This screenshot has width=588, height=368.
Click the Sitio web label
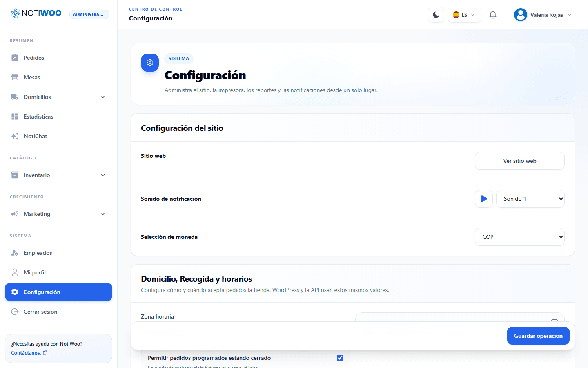pyautogui.click(x=153, y=156)
